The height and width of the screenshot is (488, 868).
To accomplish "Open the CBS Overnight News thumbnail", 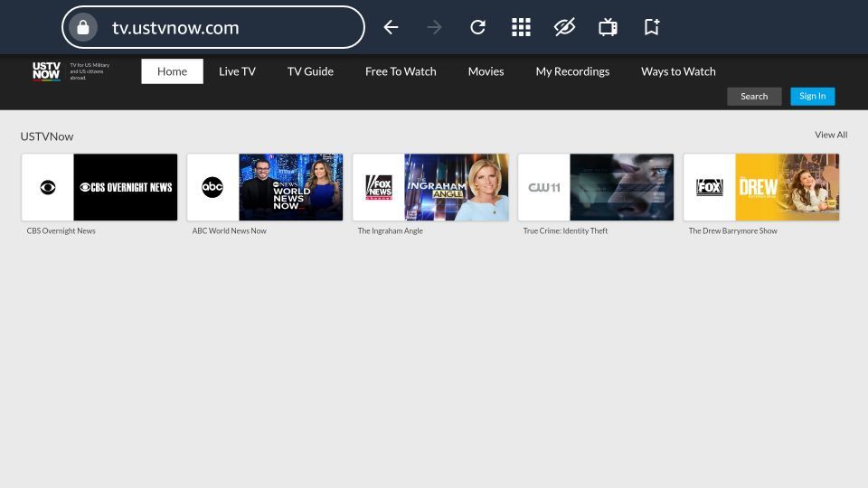I will (126, 187).
